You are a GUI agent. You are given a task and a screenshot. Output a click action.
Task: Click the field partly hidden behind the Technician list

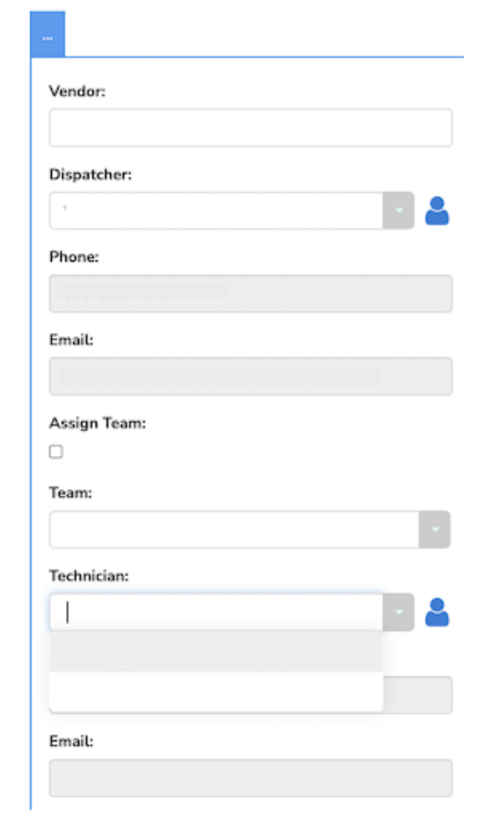click(x=418, y=695)
